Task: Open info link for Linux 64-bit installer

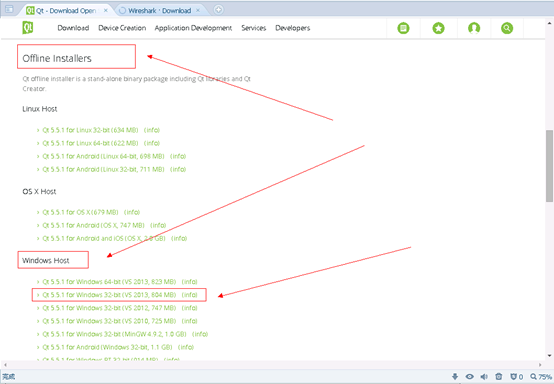Action: pos(152,143)
